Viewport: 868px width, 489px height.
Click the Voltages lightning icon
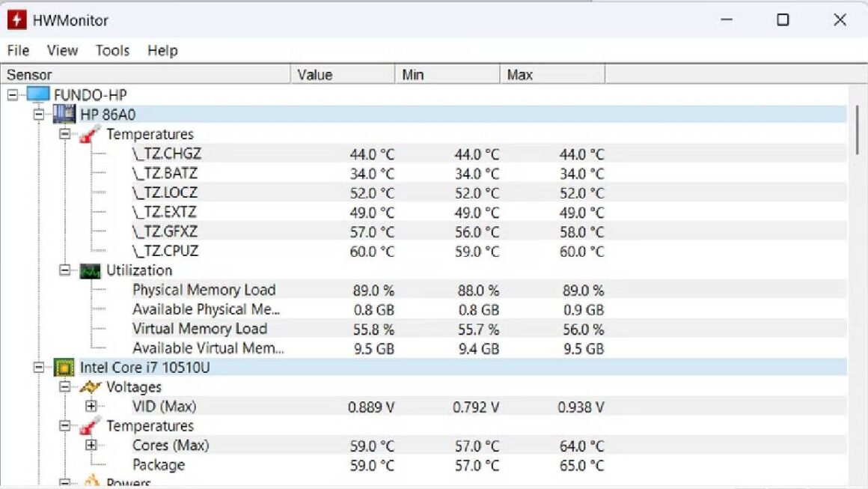pos(91,387)
